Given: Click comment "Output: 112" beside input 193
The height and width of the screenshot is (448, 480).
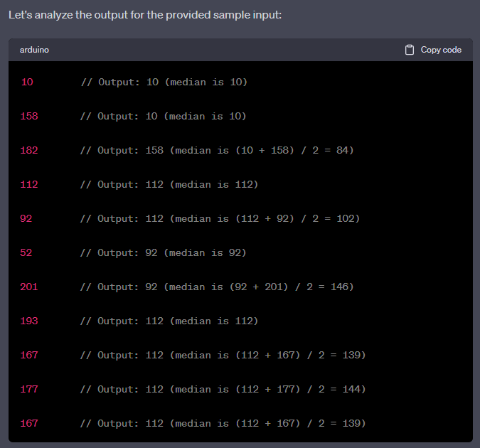Looking at the screenshot, I should click(169, 321).
